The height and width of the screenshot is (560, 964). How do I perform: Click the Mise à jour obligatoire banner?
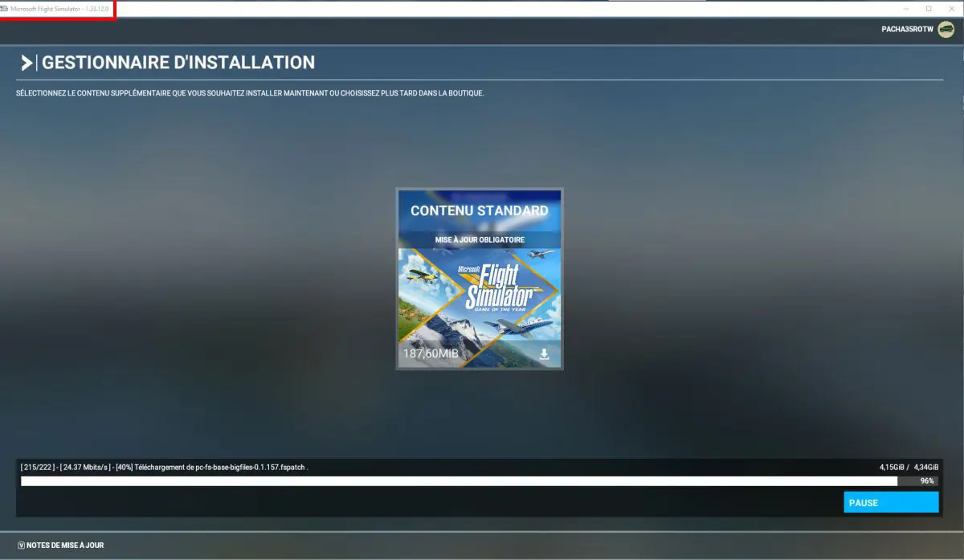click(480, 239)
